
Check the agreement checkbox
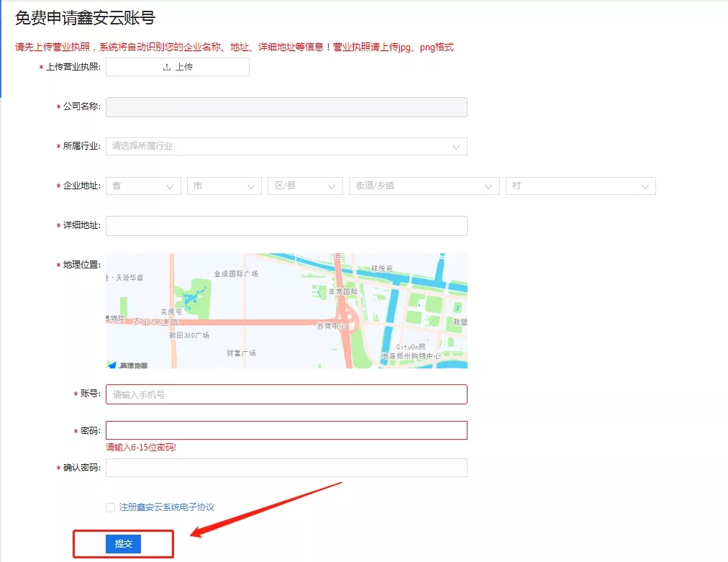(x=110, y=507)
